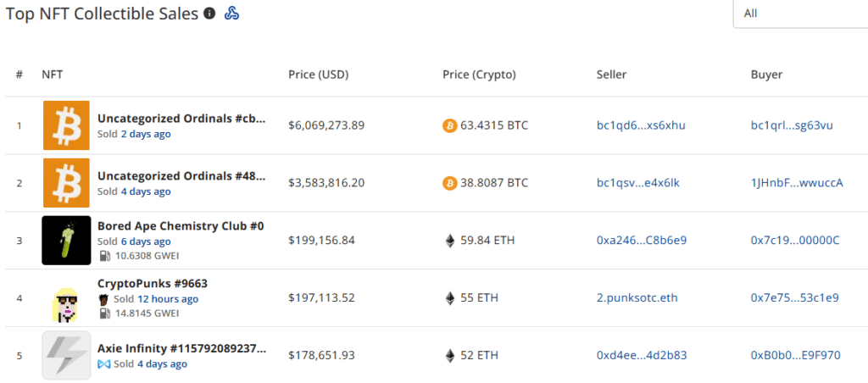The image size is (868, 383).
Task: Click the ETH icon beside 59.84 ETH
Action: [449, 241]
